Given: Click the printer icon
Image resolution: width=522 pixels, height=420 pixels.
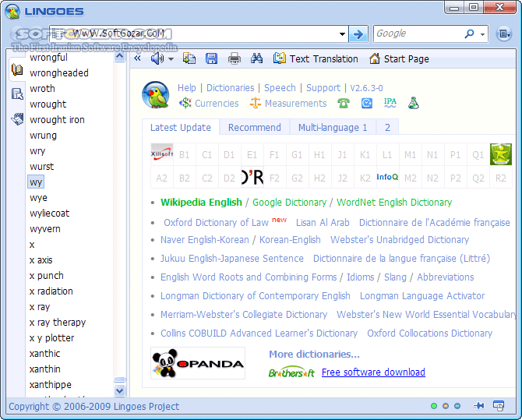Looking at the screenshot, I should (234, 59).
